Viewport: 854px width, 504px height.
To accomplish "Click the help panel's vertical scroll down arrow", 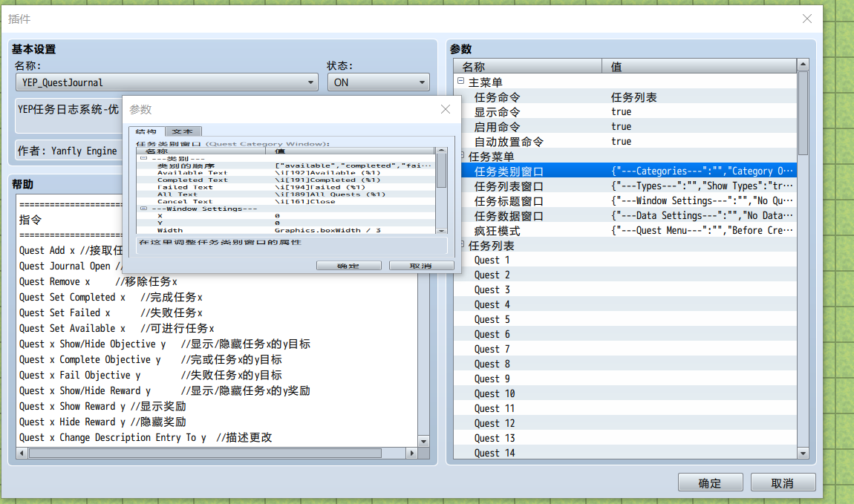I will [x=424, y=441].
